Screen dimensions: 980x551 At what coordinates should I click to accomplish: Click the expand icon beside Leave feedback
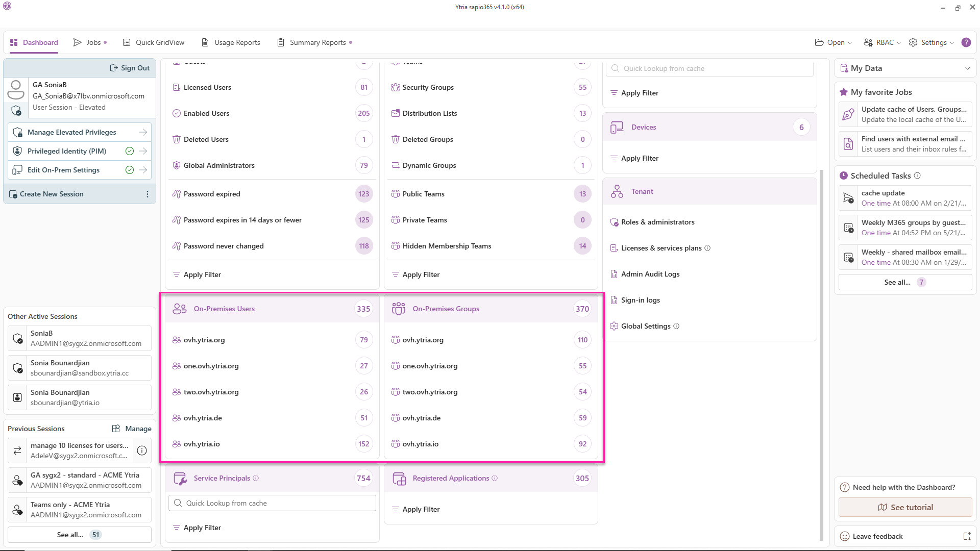(967, 536)
